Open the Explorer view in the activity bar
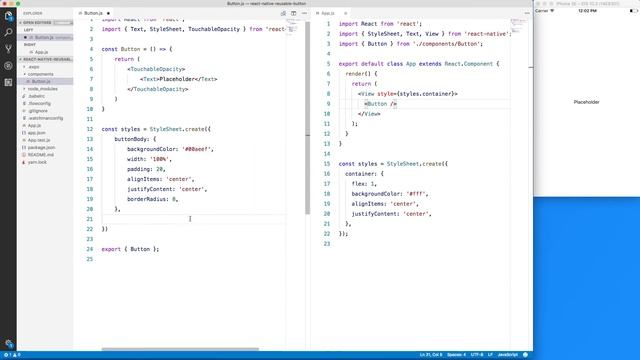This screenshot has width=640, height=360. point(8,16)
